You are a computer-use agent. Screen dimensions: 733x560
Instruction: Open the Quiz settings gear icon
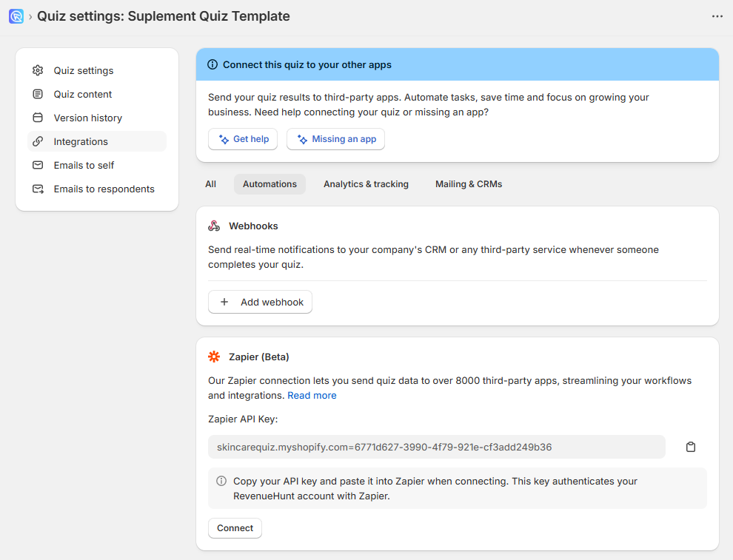click(38, 70)
